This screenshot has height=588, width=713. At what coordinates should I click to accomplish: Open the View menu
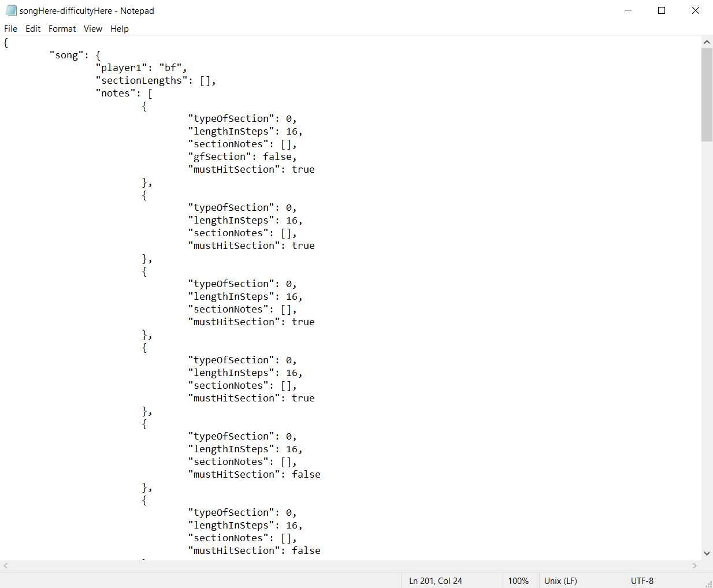click(x=93, y=28)
